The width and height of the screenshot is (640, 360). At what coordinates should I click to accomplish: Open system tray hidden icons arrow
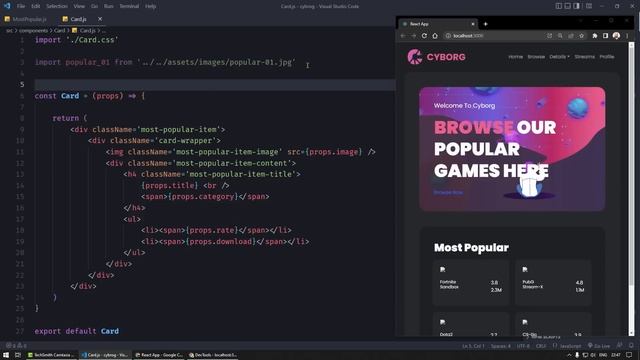click(x=569, y=355)
